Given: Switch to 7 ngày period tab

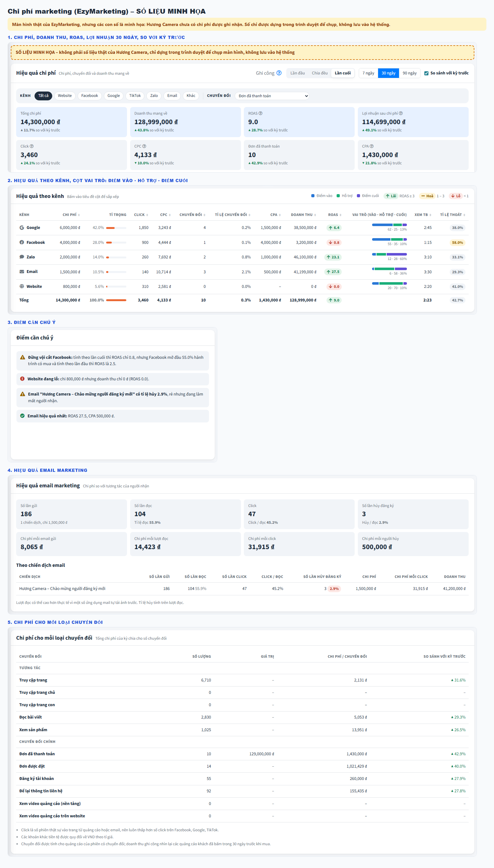Looking at the screenshot, I should (x=368, y=73).
